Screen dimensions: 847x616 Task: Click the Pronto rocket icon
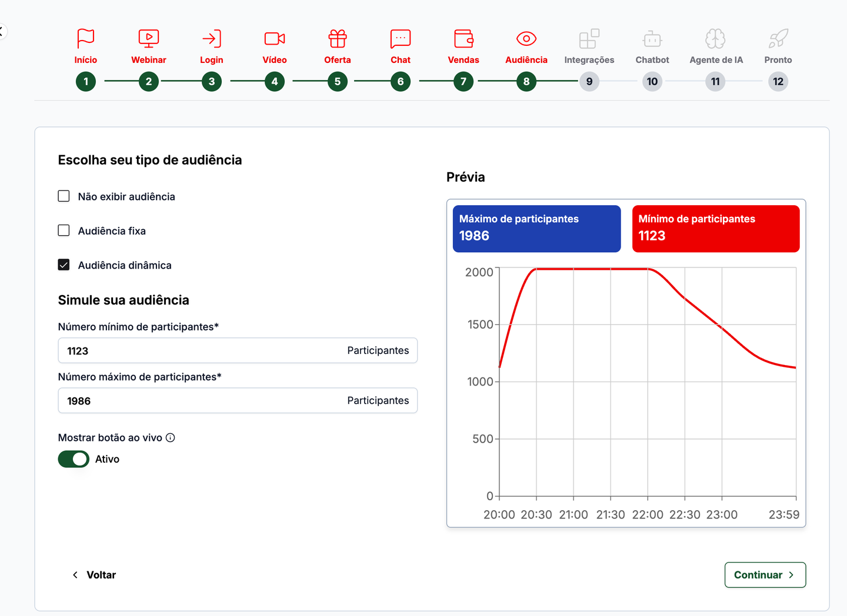(x=778, y=38)
